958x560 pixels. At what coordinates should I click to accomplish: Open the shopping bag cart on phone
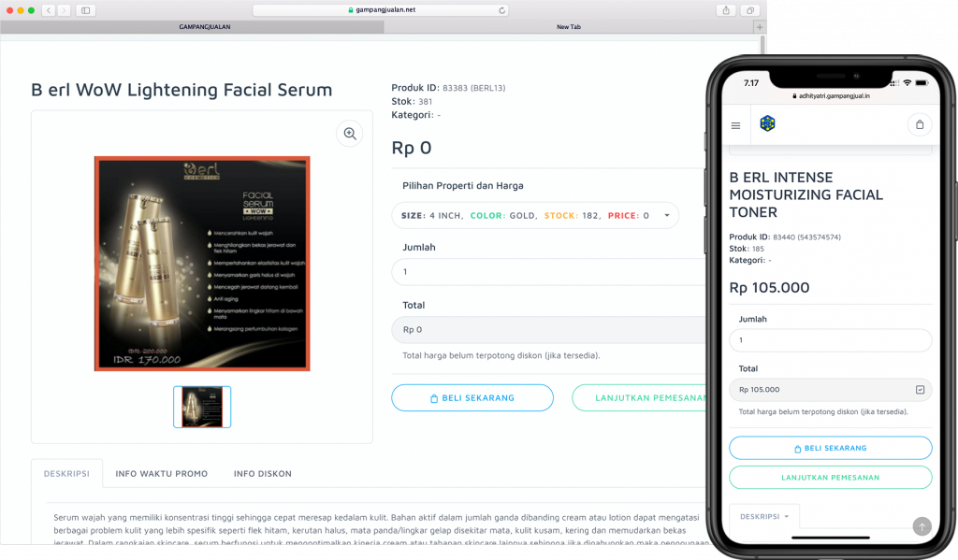coord(920,124)
